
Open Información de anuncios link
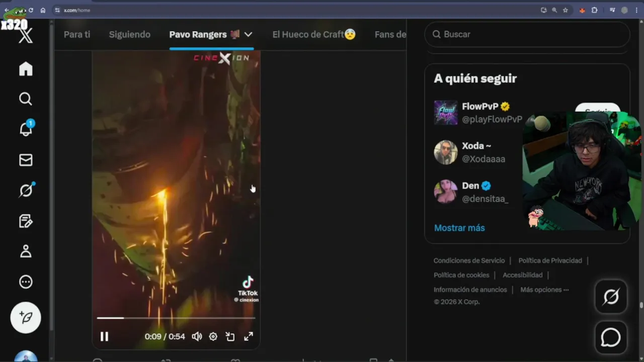click(x=470, y=290)
